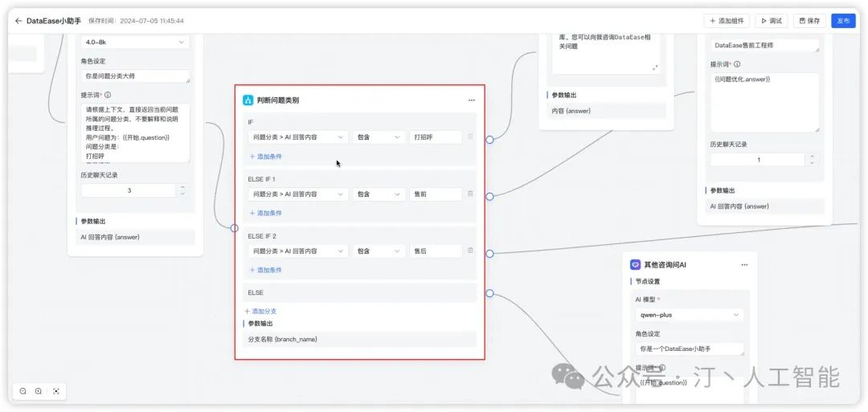Delete the IF condition with its trash icon

click(470, 137)
